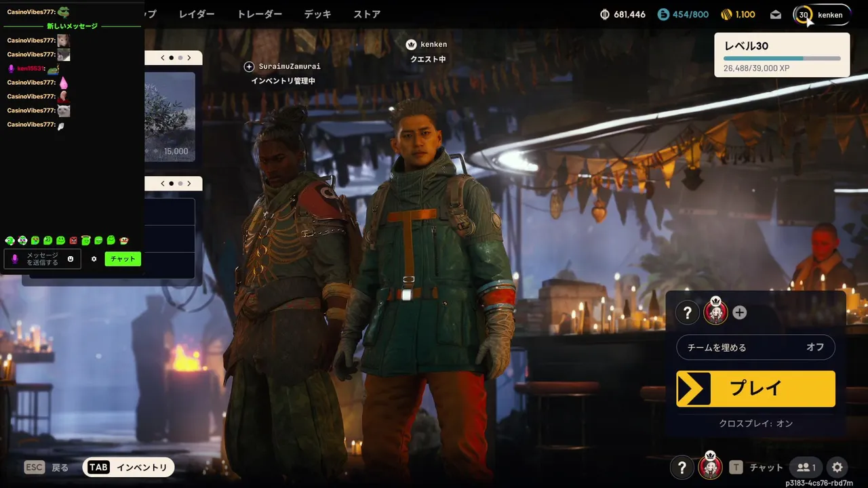The width and height of the screenshot is (868, 488).
Task: Click the level 30 ring badge
Action: point(804,14)
